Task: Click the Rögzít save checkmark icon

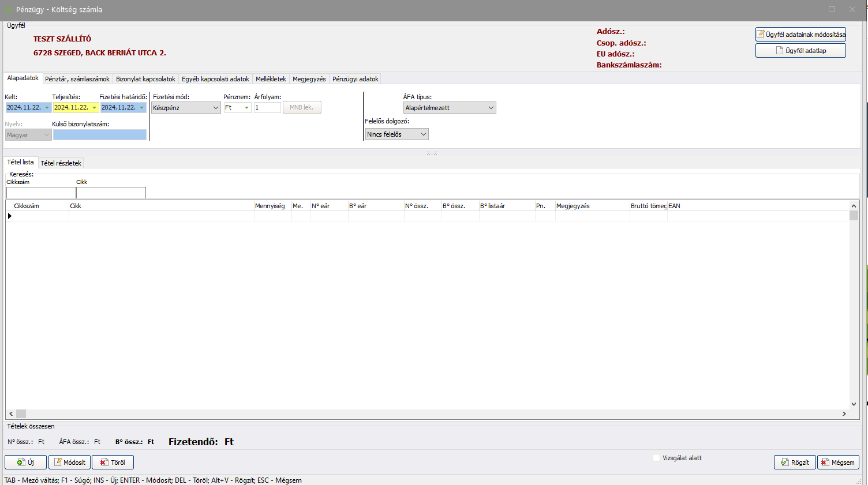Action: [784, 463]
